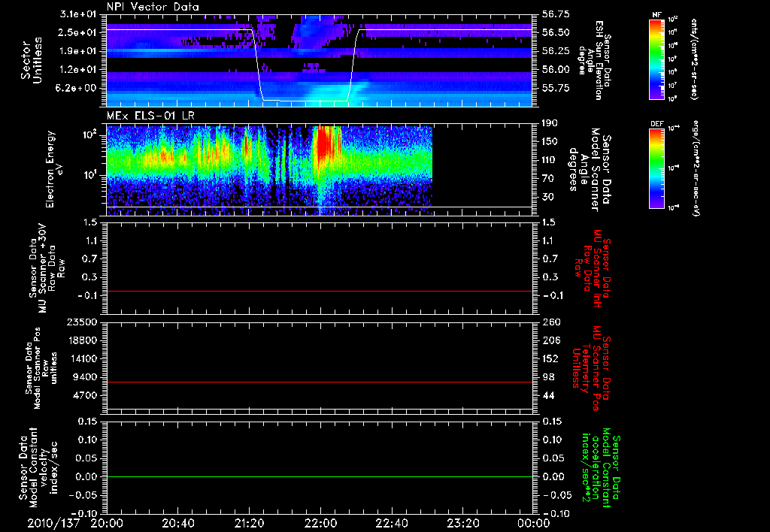The image size is (770, 532).
Task: Click the 00:00 time axis label
Action: point(534,523)
